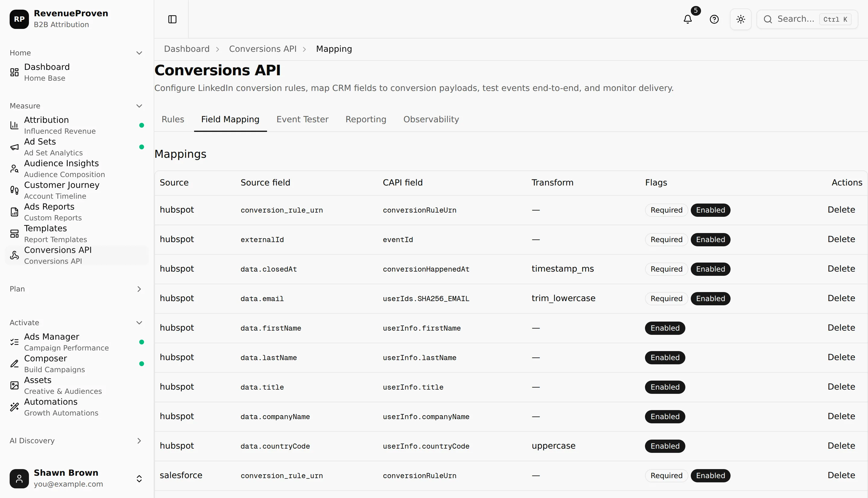Image resolution: width=868 pixels, height=498 pixels.
Task: Click Shawn Brown user avatar icon
Action: coord(19,478)
